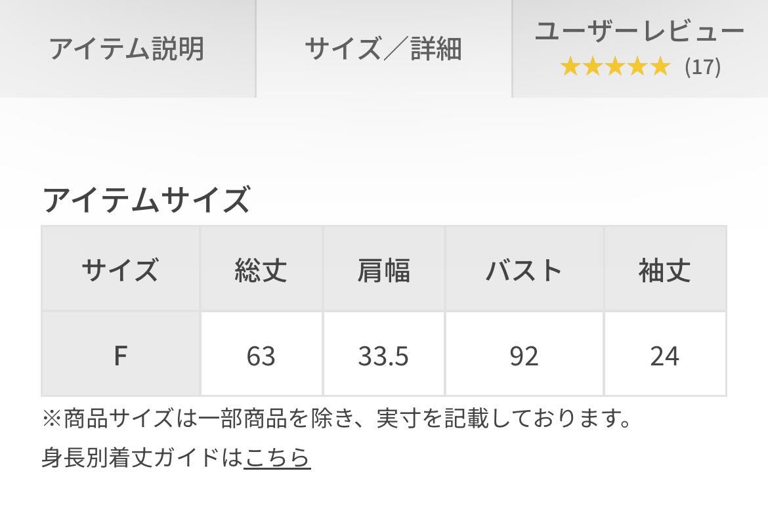Click the 63 total length value

tap(261, 356)
